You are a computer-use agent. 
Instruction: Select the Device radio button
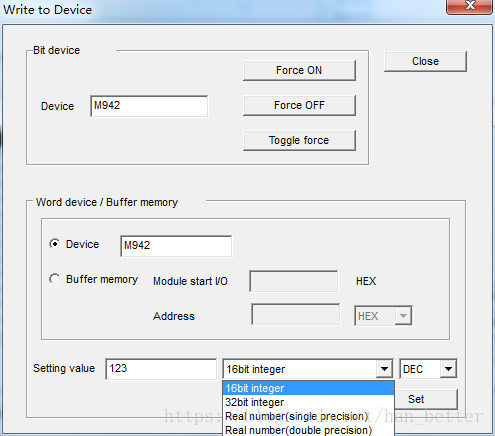click(55, 244)
